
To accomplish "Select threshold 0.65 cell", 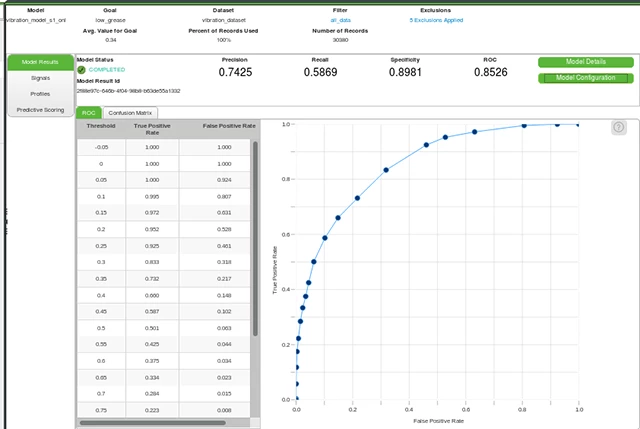I will point(101,378).
